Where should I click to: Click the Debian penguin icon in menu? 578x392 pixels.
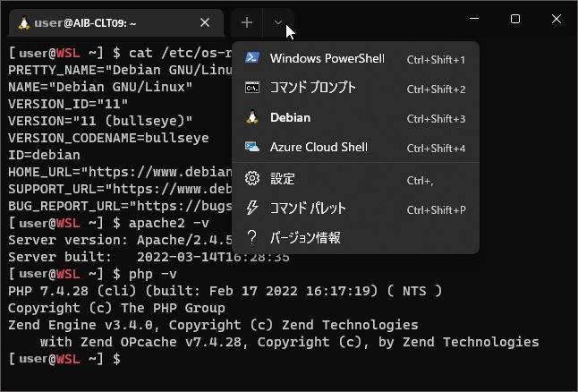[252, 117]
